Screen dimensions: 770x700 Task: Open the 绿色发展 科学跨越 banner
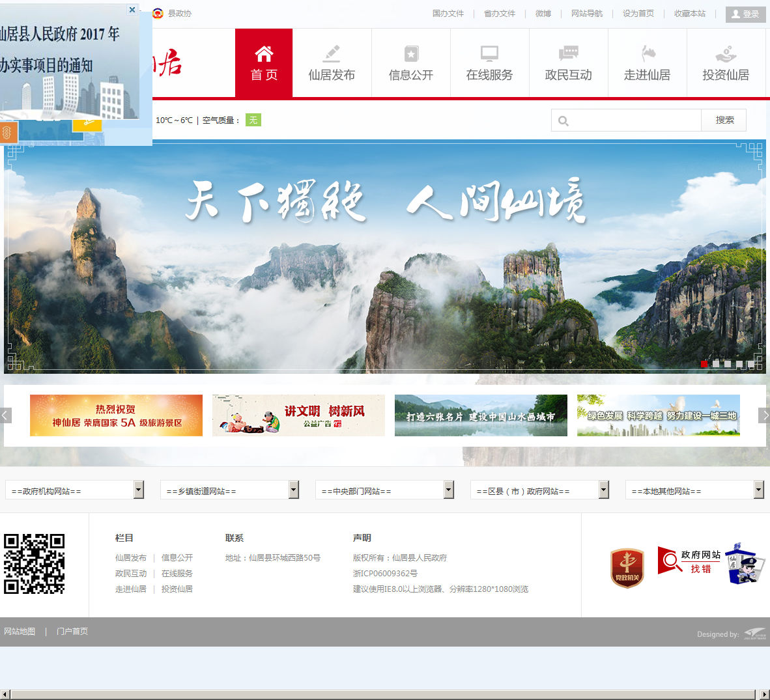click(659, 415)
